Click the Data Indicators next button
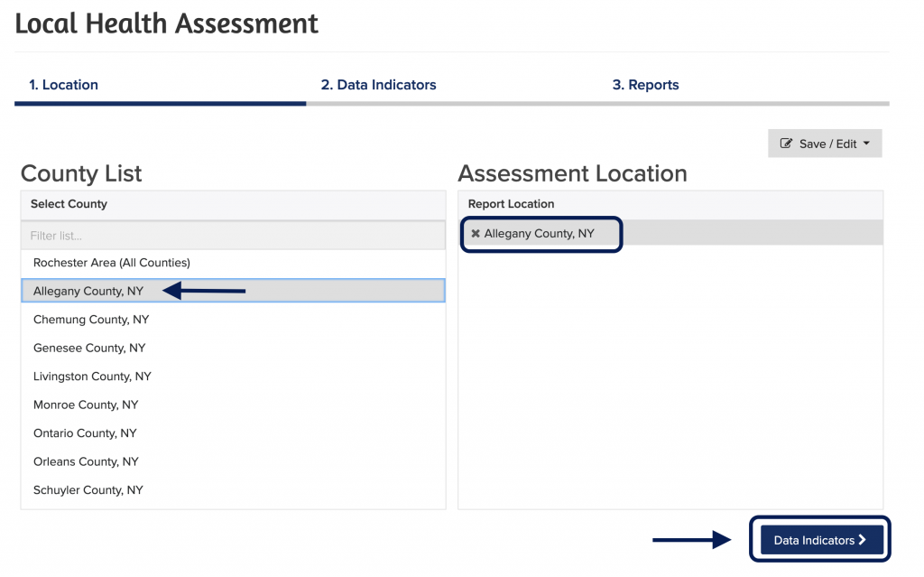Image resolution: width=924 pixels, height=577 pixels. (821, 540)
